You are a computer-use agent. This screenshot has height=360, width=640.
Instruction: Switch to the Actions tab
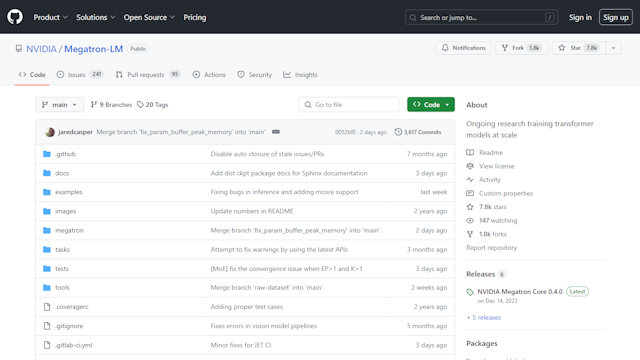point(209,75)
